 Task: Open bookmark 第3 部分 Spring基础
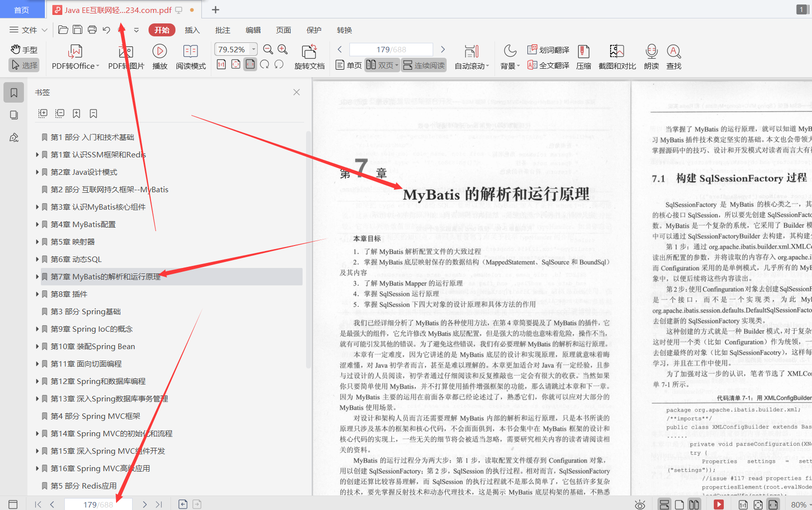[x=85, y=312]
